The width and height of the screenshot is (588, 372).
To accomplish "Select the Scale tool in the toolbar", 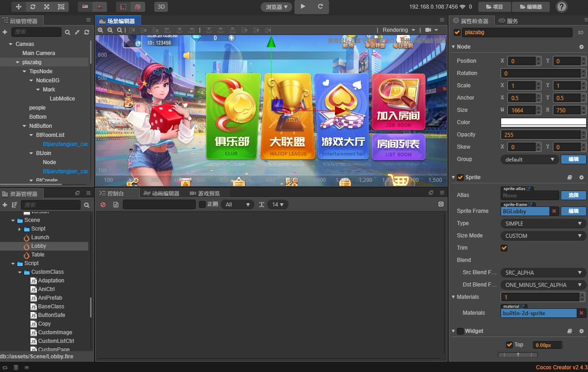I will click(46, 7).
